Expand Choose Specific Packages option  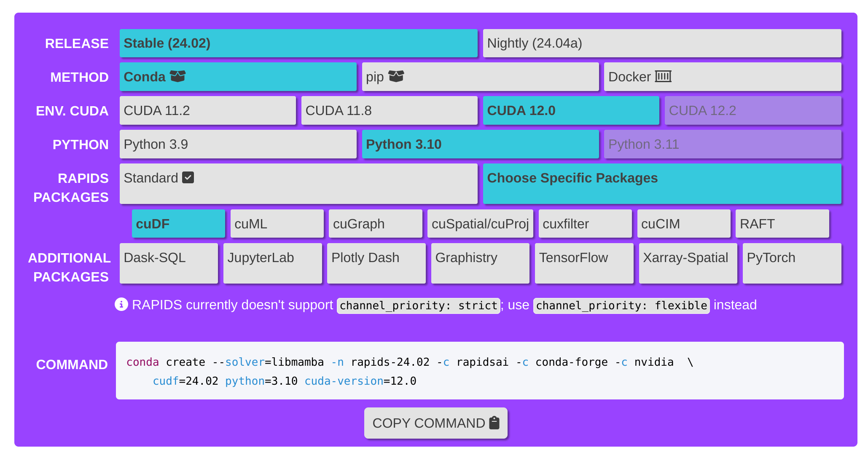pyautogui.click(x=661, y=184)
